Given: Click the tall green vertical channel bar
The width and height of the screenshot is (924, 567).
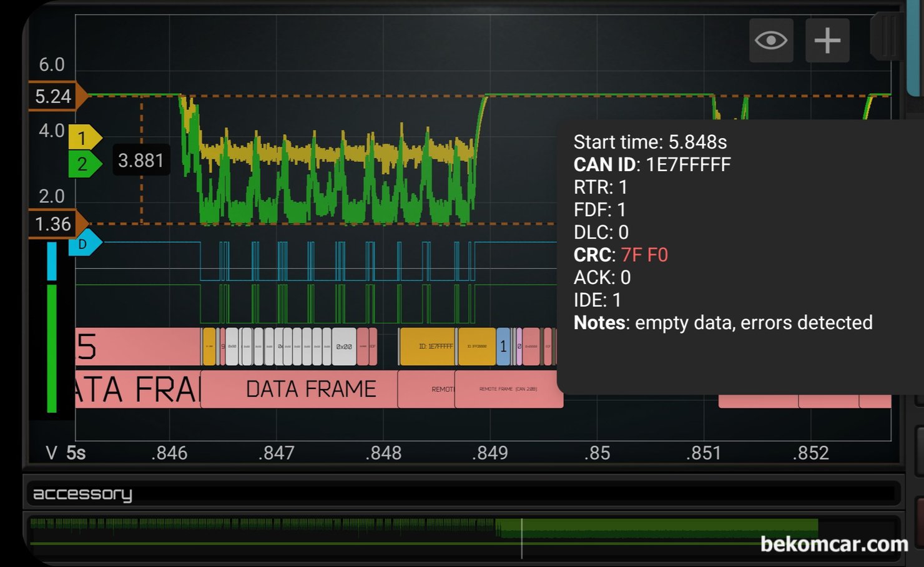Looking at the screenshot, I should click(x=52, y=348).
